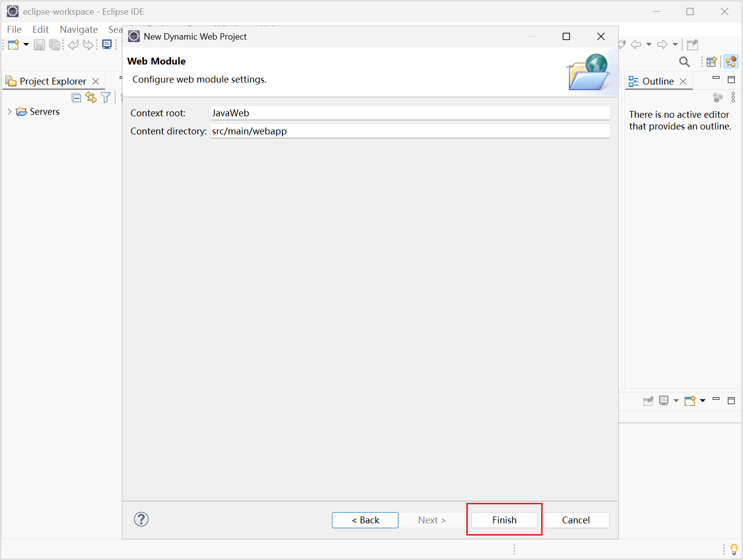
Task: Click the Open Console icon in bottom panel
Action: tap(690, 401)
